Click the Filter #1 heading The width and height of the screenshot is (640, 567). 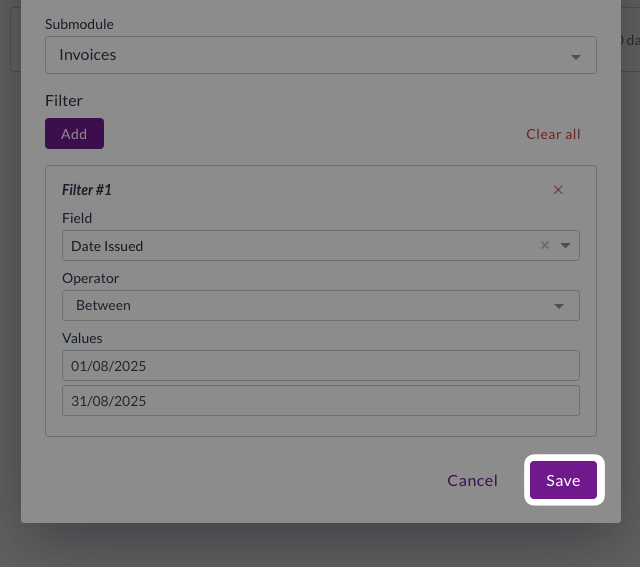[x=87, y=190]
